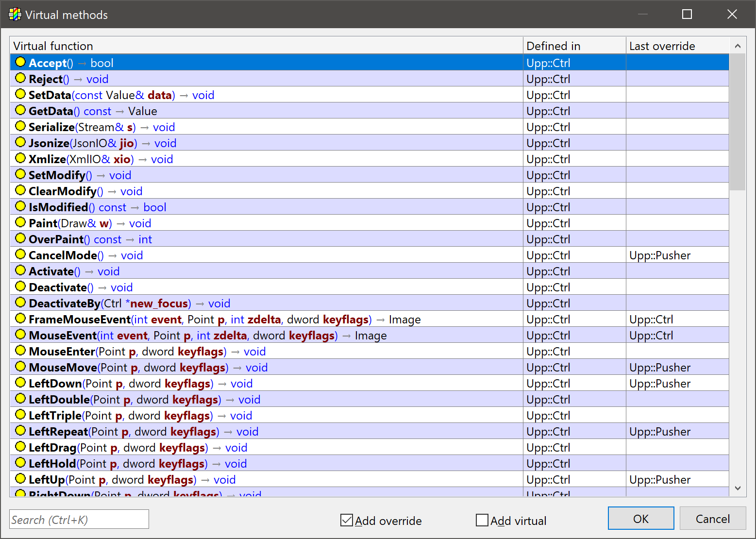The image size is (756, 539).
Task: Click the scroll up arrow of the list
Action: 738,46
